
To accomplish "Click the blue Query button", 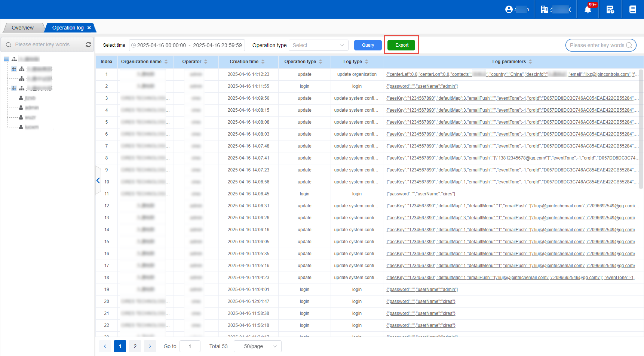I will (368, 45).
